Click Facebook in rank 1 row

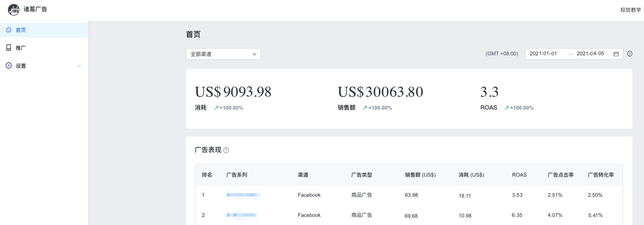click(309, 195)
